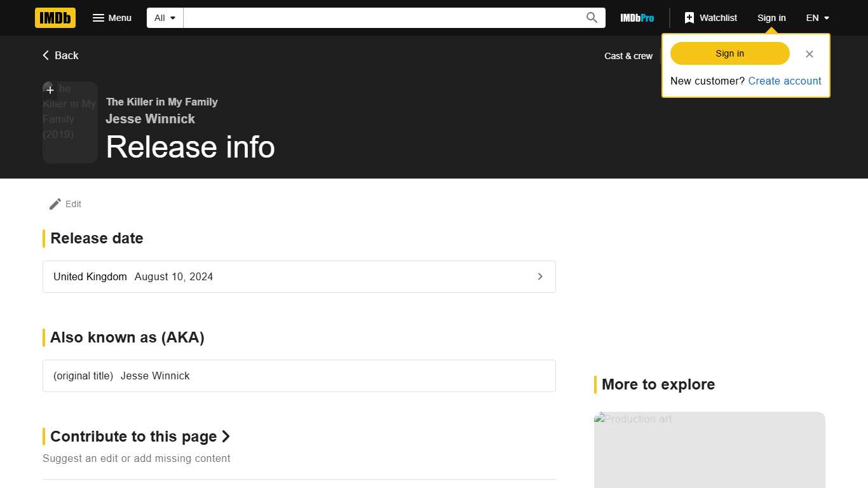Open the hamburger Menu
The height and width of the screenshot is (488, 868).
(112, 18)
